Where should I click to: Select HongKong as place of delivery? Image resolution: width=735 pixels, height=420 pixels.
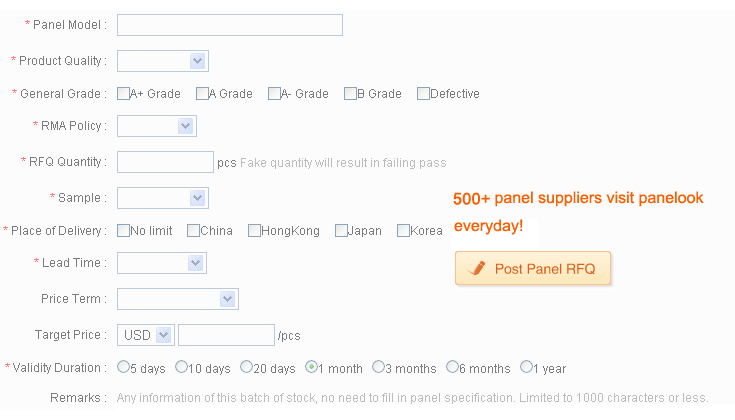(254, 231)
